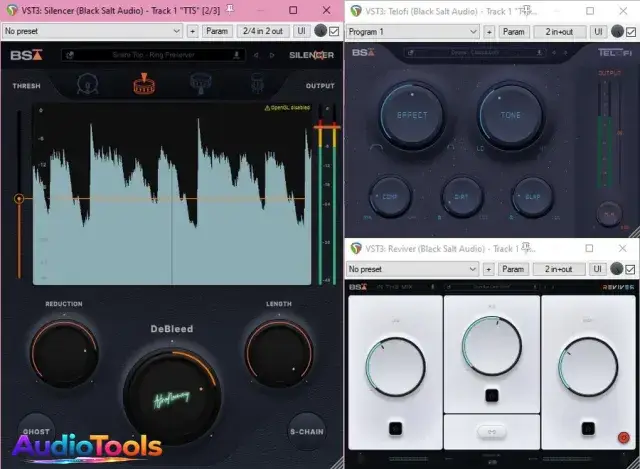Open the Reviver internal preset browser bar
The width and height of the screenshot is (640, 469).
(491, 287)
